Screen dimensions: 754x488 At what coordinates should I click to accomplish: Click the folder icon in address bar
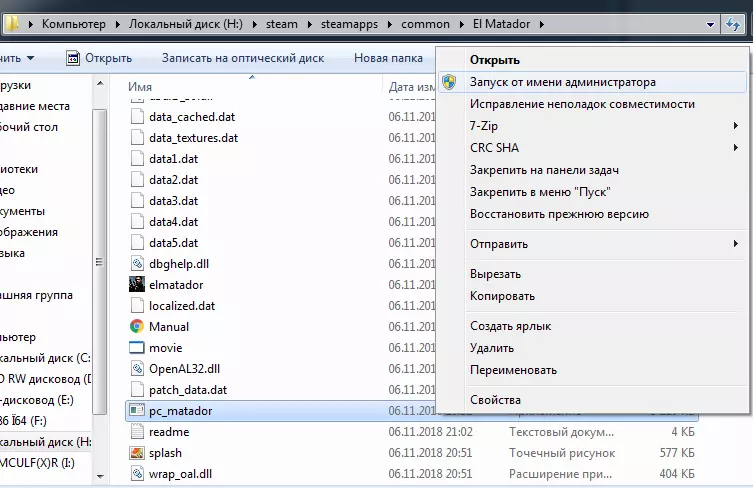pyautogui.click(x=12, y=24)
